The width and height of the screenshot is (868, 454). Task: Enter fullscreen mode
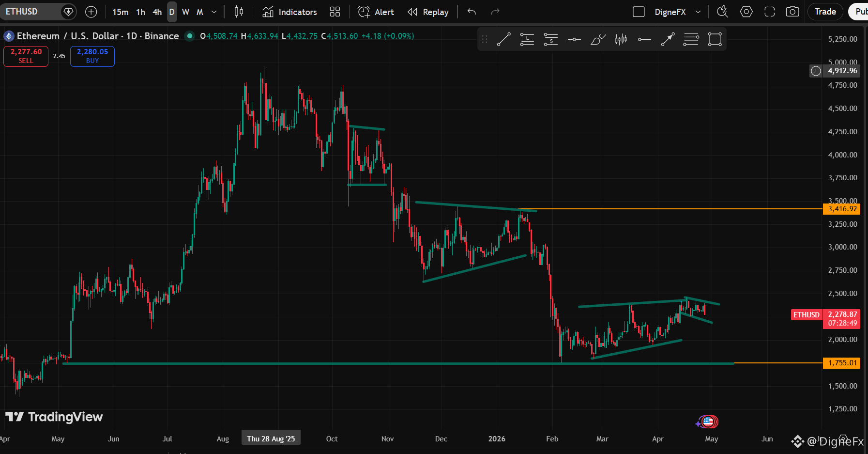coord(770,12)
